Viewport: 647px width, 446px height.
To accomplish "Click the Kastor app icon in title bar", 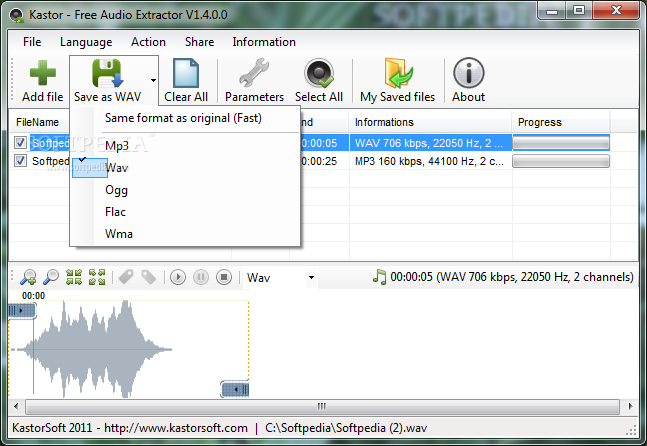I will pyautogui.click(x=17, y=15).
